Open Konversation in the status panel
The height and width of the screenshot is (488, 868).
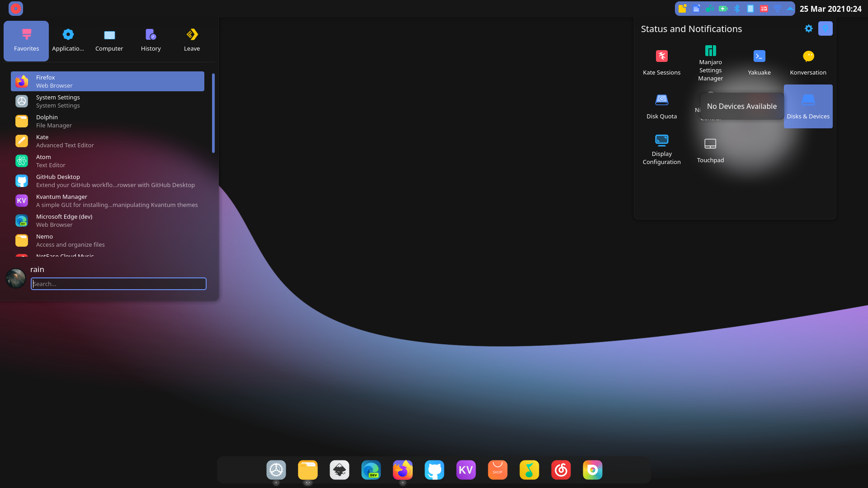(808, 62)
